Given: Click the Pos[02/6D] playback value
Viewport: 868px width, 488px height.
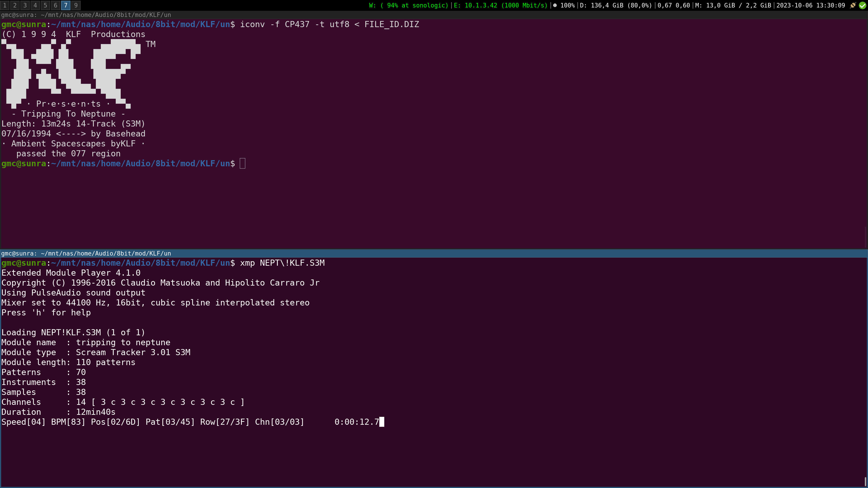Looking at the screenshot, I should 116,422.
